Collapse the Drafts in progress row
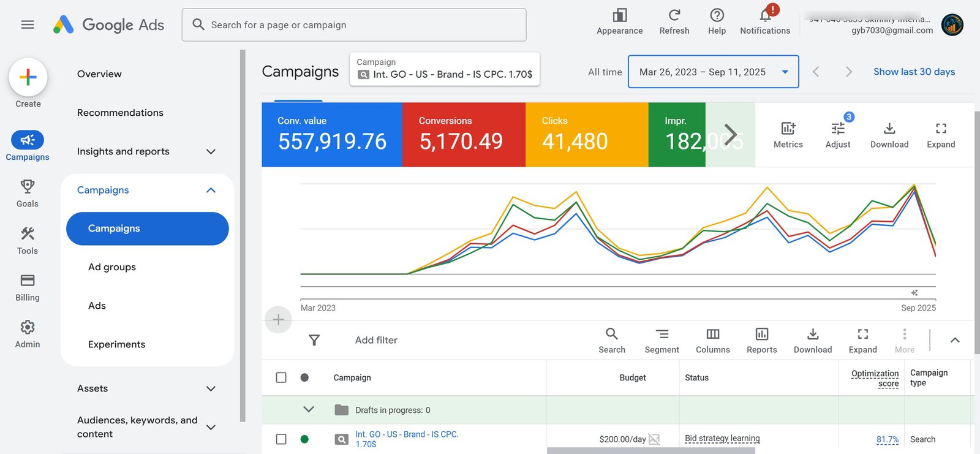The width and height of the screenshot is (980, 454). click(x=309, y=410)
